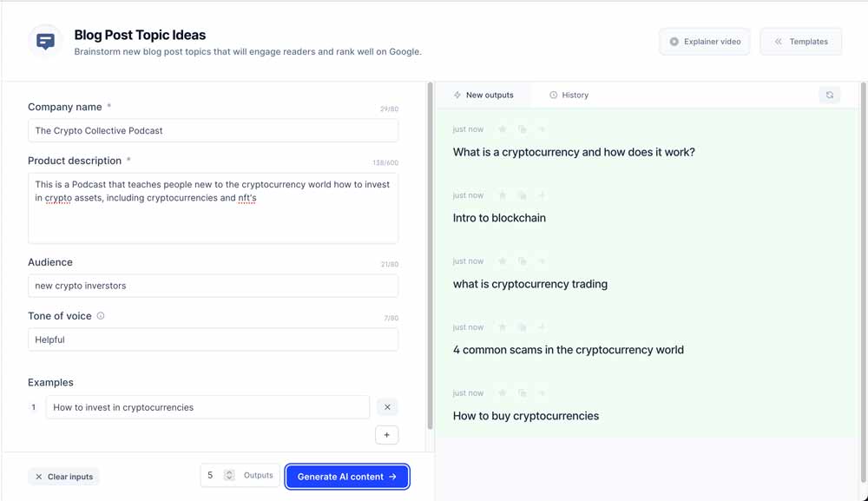
Task: Open the Explainer video
Action: [x=705, y=42]
